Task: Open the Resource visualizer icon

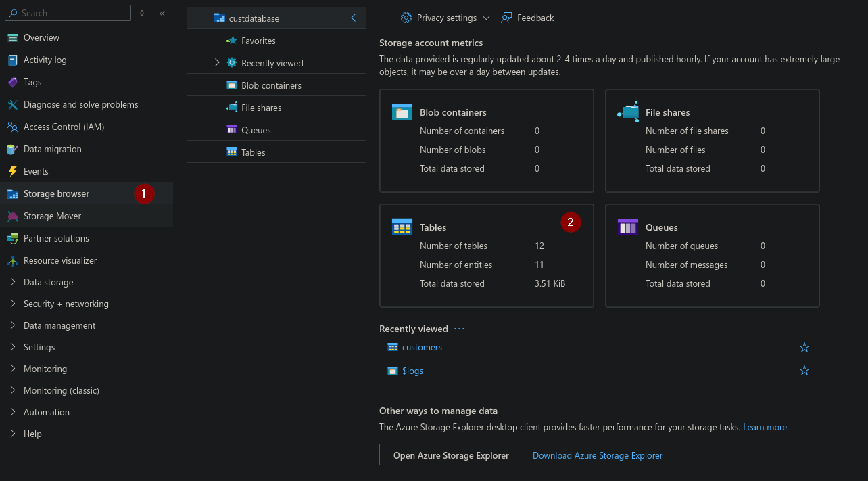Action: pos(12,261)
